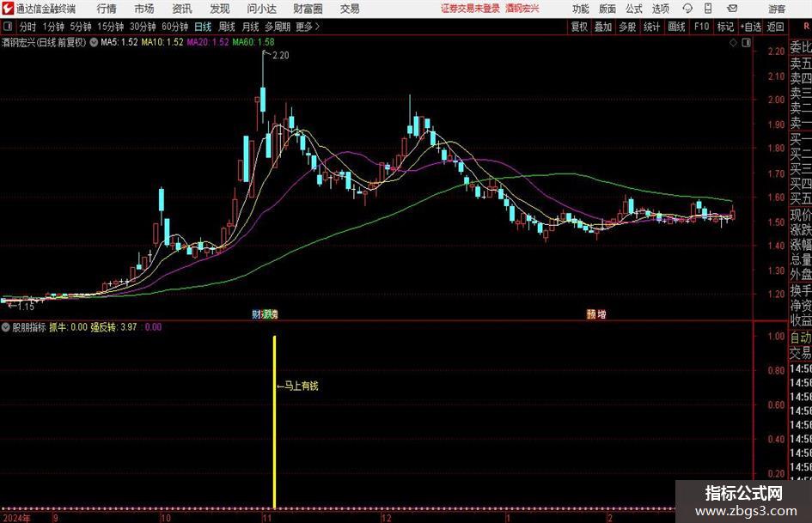Open the 资讯 menu
This screenshot has width=812, height=523.
tap(182, 9)
